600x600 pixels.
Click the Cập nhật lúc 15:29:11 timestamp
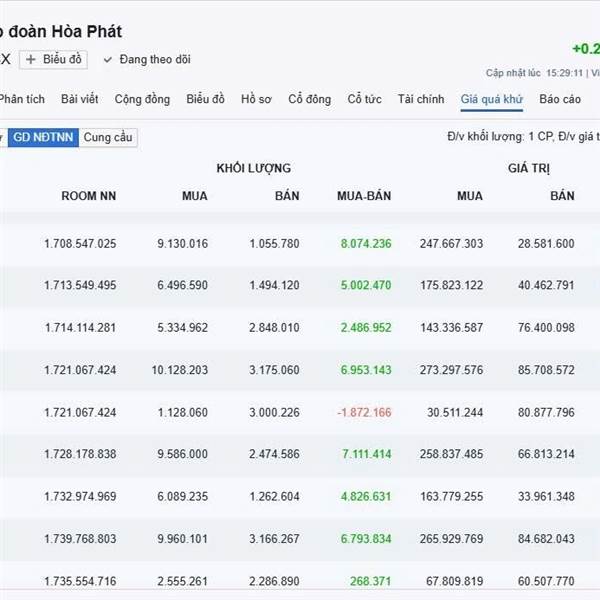point(534,73)
